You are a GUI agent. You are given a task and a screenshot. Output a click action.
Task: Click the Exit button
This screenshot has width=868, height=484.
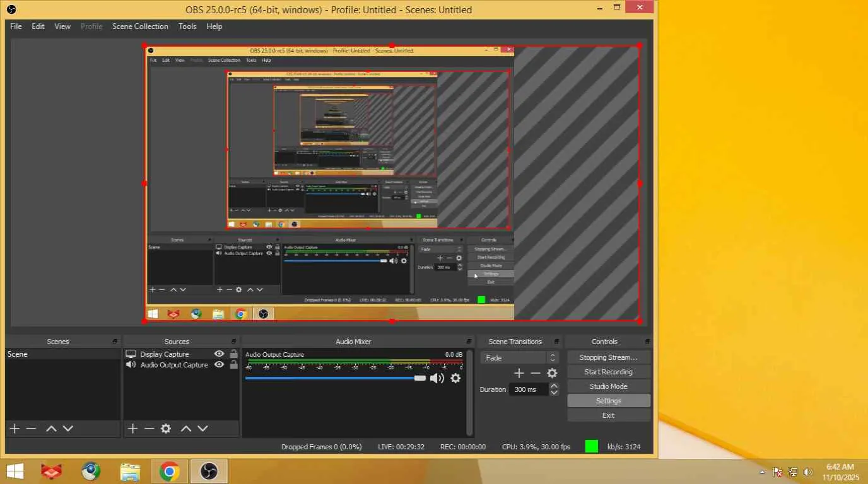609,415
